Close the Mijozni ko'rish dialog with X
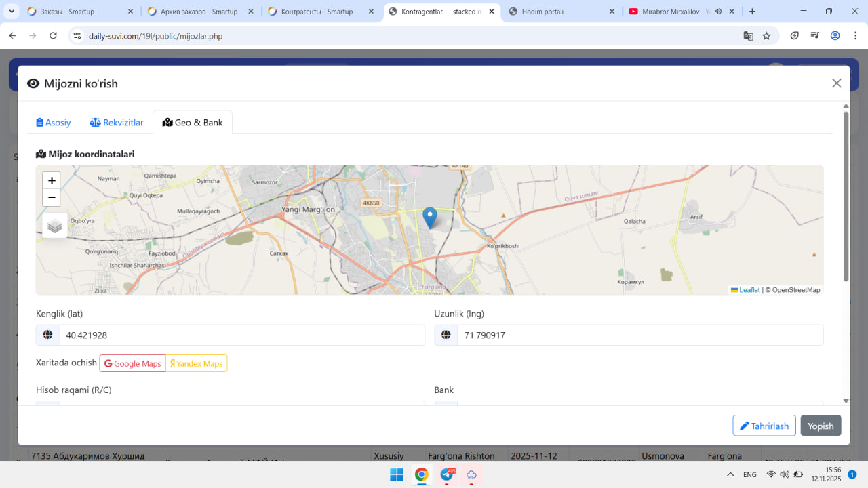The image size is (868, 488). click(836, 83)
